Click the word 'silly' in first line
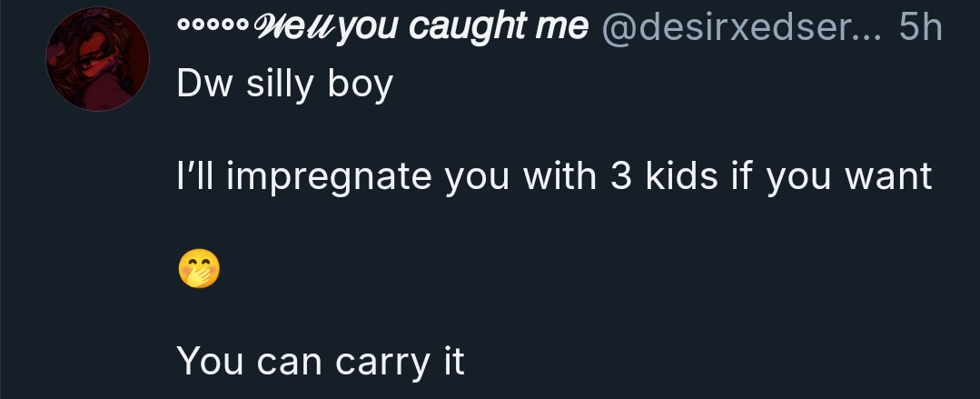This screenshot has width=980, height=399. point(280,85)
